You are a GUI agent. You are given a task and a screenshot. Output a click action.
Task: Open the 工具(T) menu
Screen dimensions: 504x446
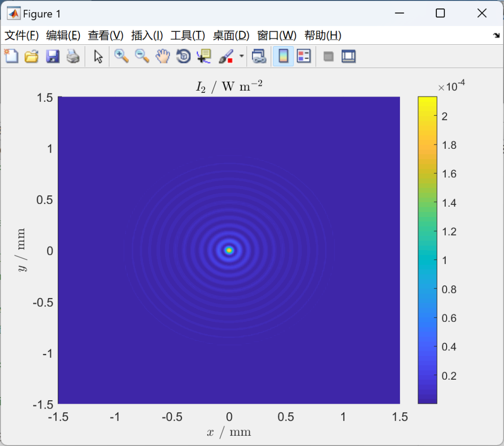(x=188, y=35)
